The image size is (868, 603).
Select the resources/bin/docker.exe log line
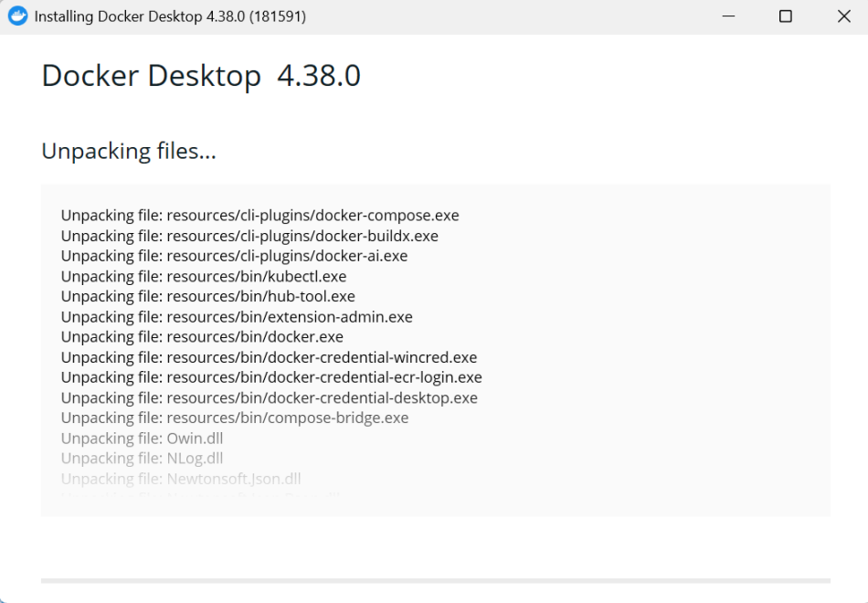pos(202,336)
